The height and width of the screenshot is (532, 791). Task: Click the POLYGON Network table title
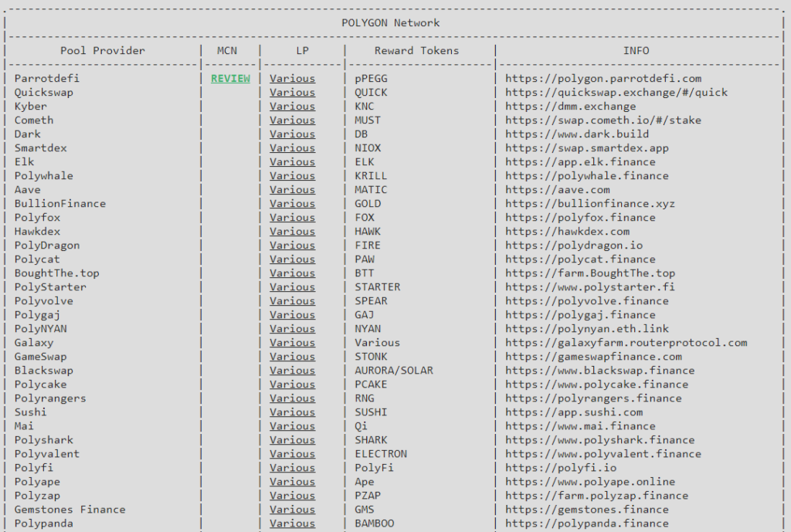tap(391, 23)
